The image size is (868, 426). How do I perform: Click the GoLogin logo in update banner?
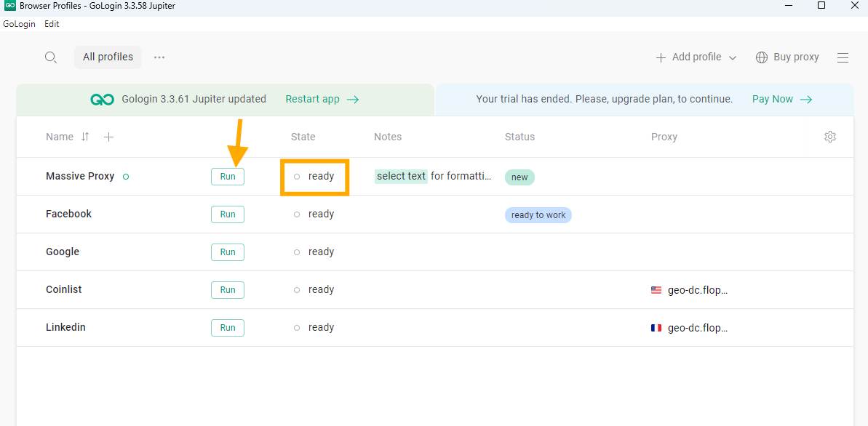[103, 100]
